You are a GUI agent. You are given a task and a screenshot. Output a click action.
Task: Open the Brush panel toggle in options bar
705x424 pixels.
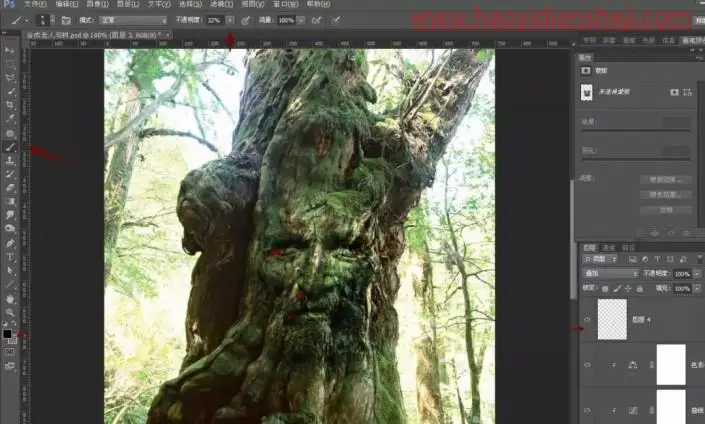tap(66, 20)
